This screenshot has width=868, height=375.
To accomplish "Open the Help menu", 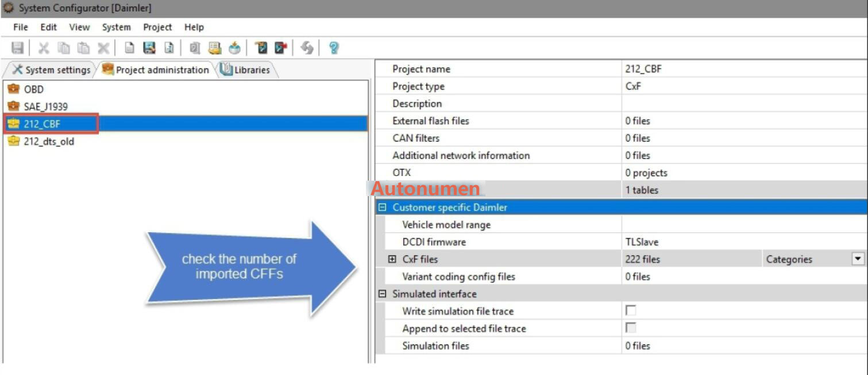I will pos(194,27).
